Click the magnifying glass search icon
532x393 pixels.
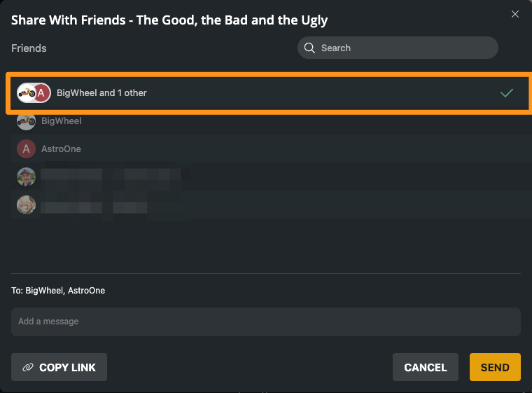[x=309, y=48]
